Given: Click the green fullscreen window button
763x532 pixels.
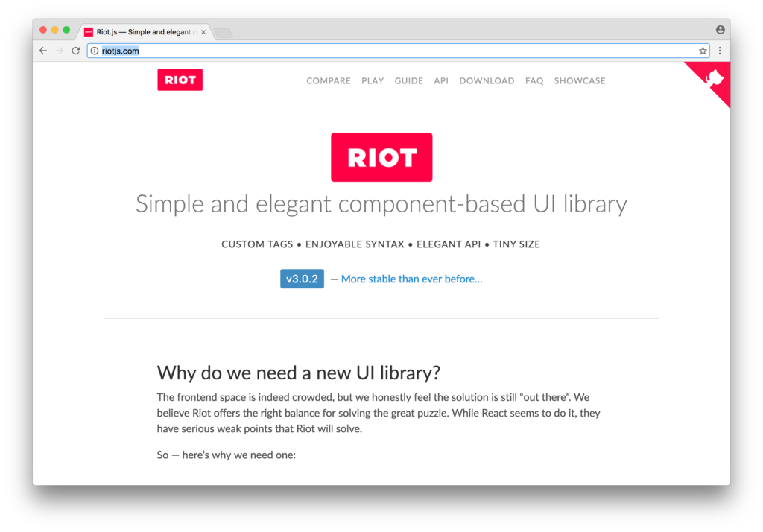Looking at the screenshot, I should point(66,31).
